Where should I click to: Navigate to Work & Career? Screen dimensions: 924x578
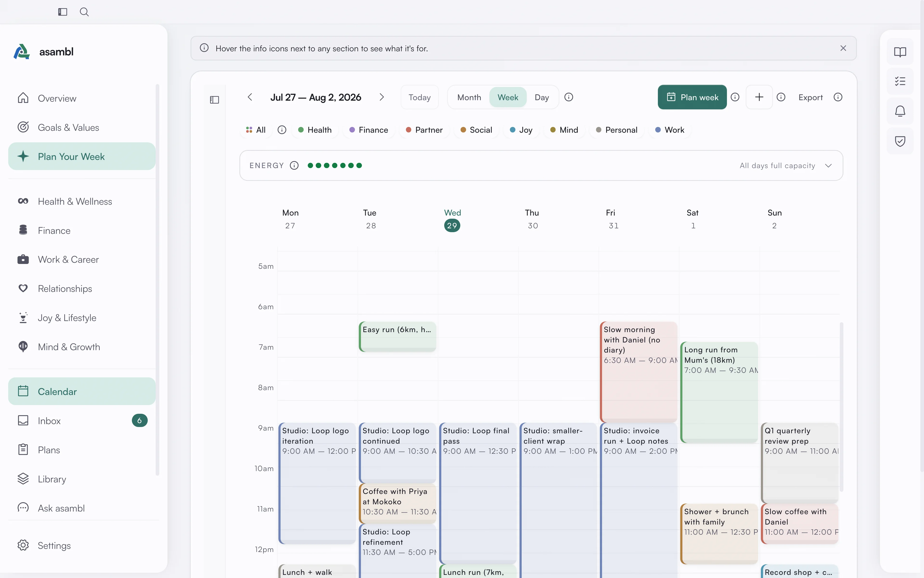tap(82, 260)
